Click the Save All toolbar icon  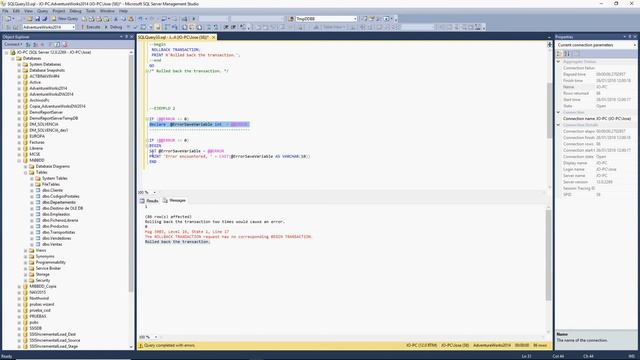[x=44, y=19]
